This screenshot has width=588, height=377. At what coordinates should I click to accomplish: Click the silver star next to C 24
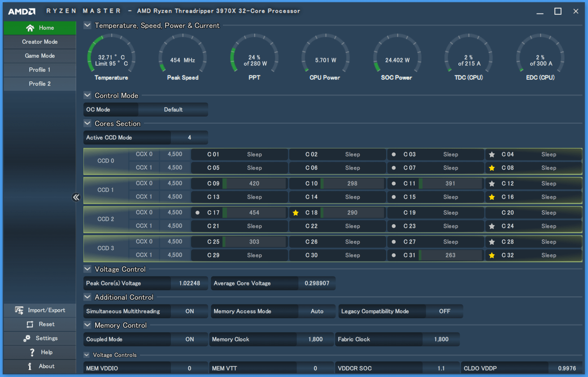tap(492, 226)
